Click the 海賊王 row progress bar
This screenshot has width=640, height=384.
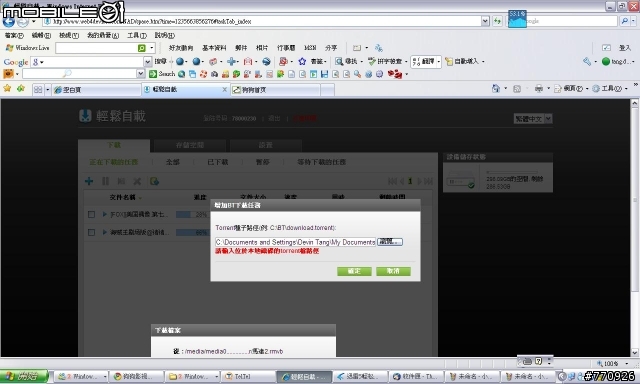(x=193, y=232)
